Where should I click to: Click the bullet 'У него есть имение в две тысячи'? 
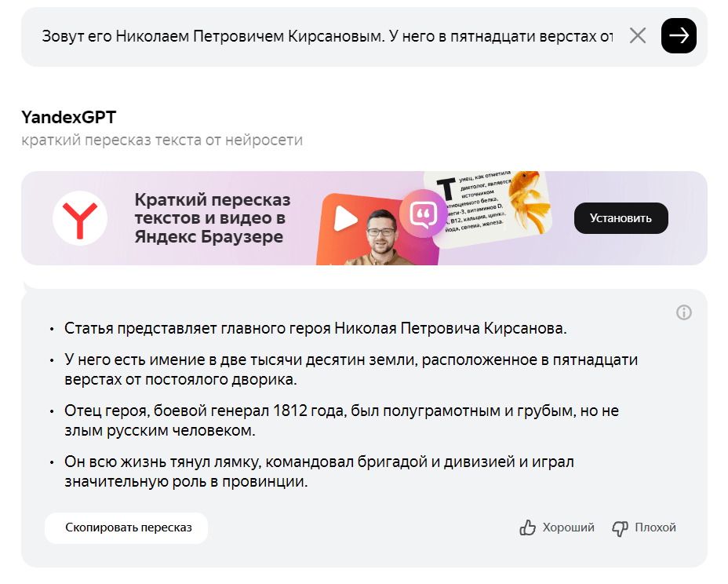point(351,370)
